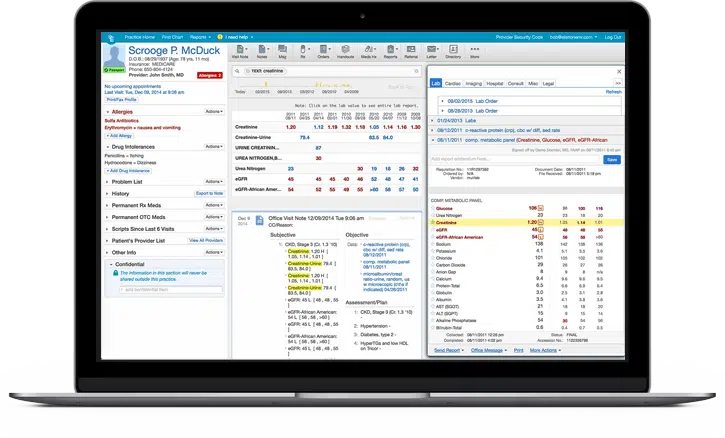Image resolution: width=725 pixels, height=438 pixels.
Task: Click the red Allergies: 2 badge
Action: (x=210, y=75)
